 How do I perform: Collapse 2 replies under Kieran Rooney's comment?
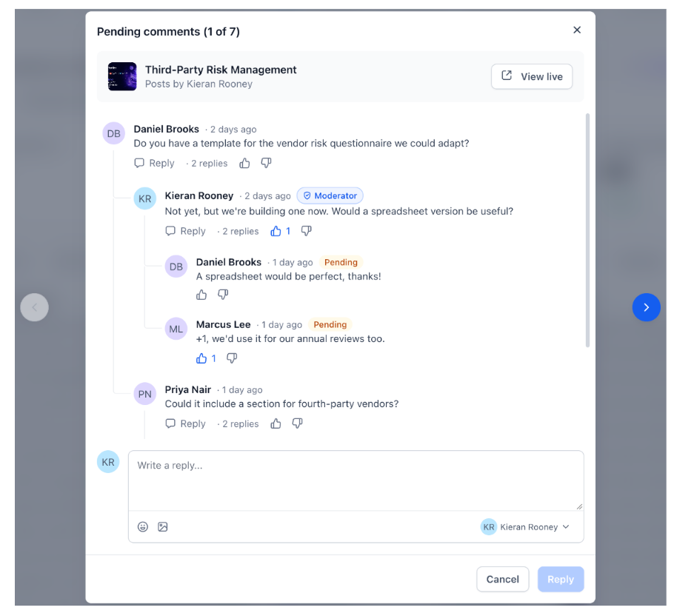241,231
